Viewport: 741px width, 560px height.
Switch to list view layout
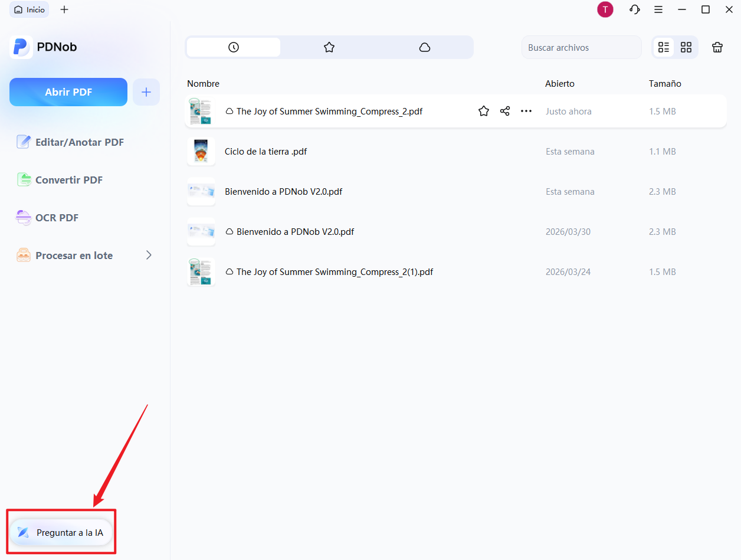(664, 47)
